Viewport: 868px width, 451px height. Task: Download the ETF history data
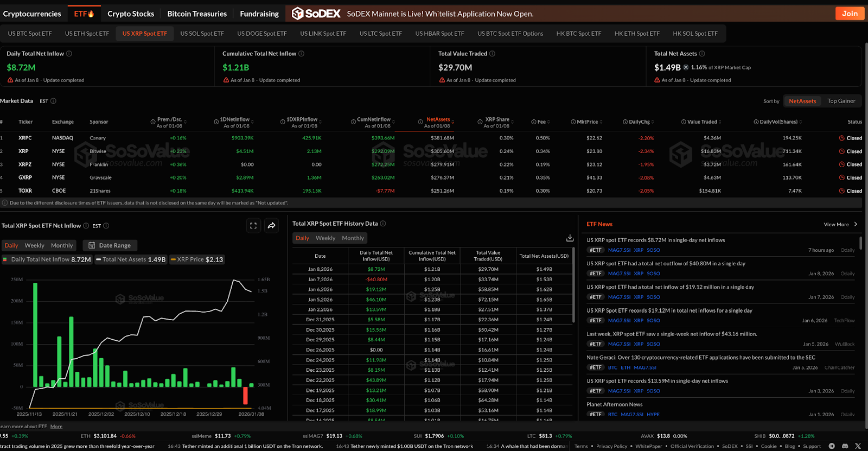point(570,238)
